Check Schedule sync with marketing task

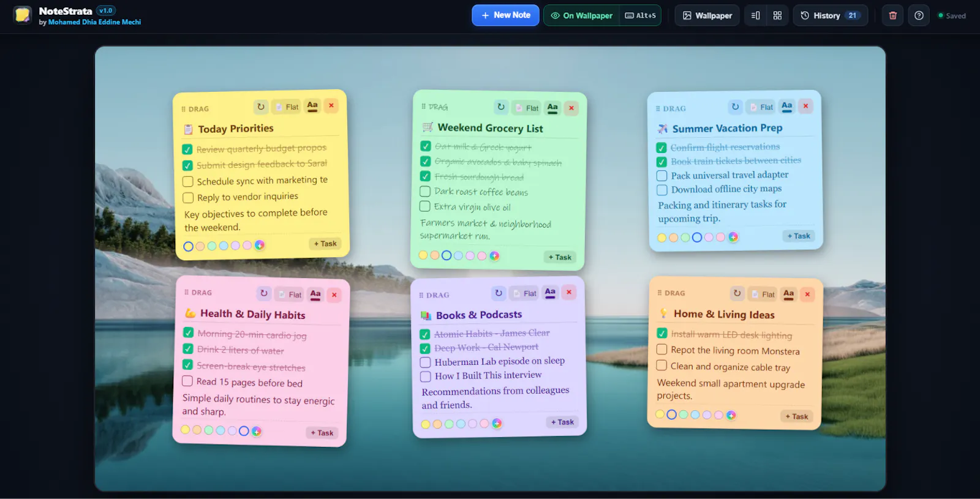pos(188,182)
